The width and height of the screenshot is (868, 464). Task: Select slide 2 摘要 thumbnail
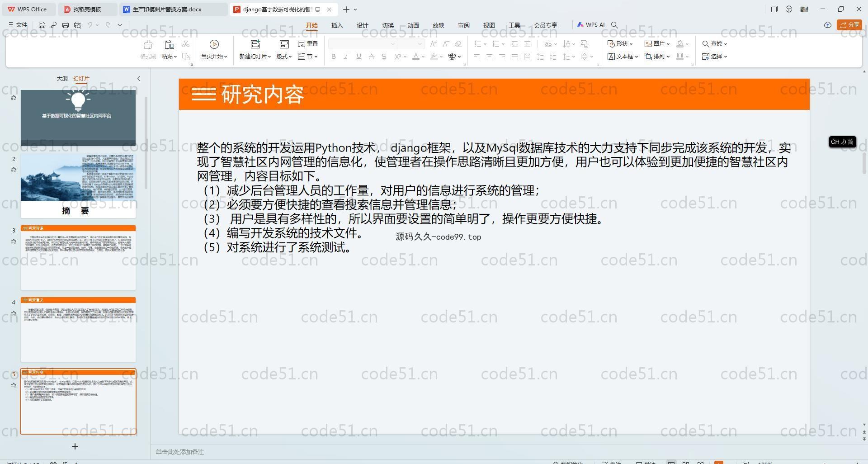78,186
